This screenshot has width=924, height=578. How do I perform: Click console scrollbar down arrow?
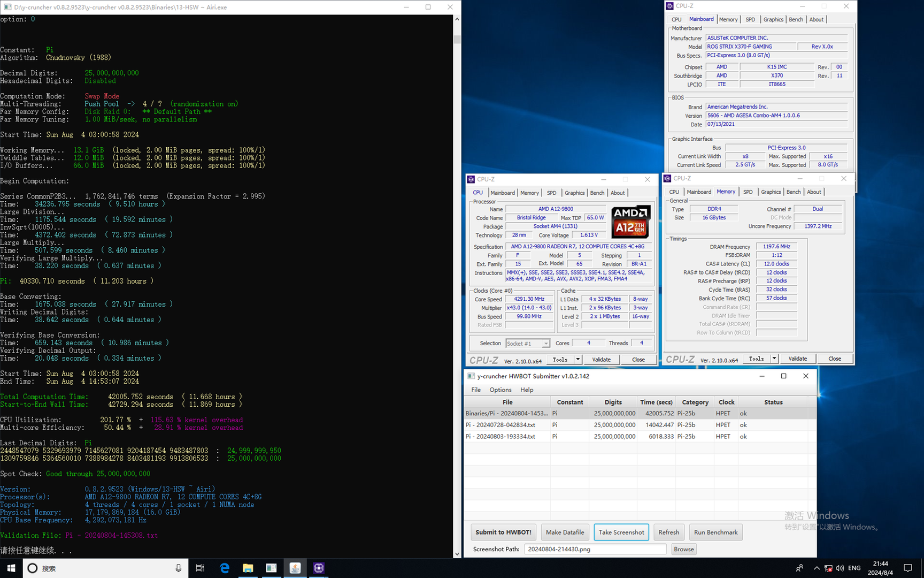(x=457, y=554)
